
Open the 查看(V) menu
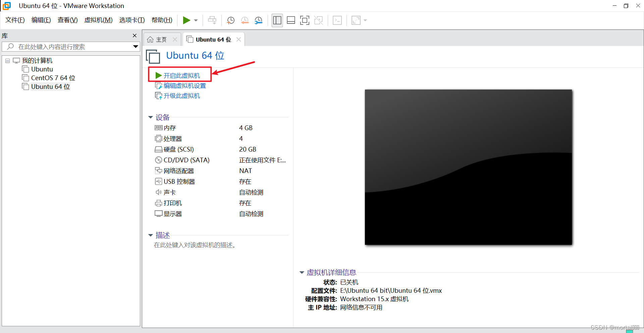[x=68, y=20]
